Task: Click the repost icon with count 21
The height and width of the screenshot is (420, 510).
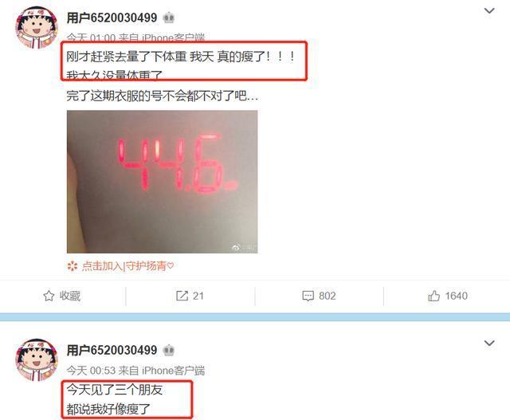Action: [182, 296]
